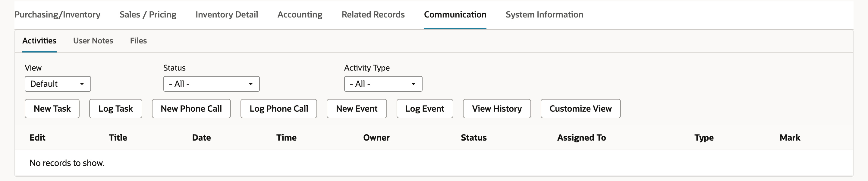Open the Inventory Detail tab
Screen dimensions: 868x181
point(227,14)
